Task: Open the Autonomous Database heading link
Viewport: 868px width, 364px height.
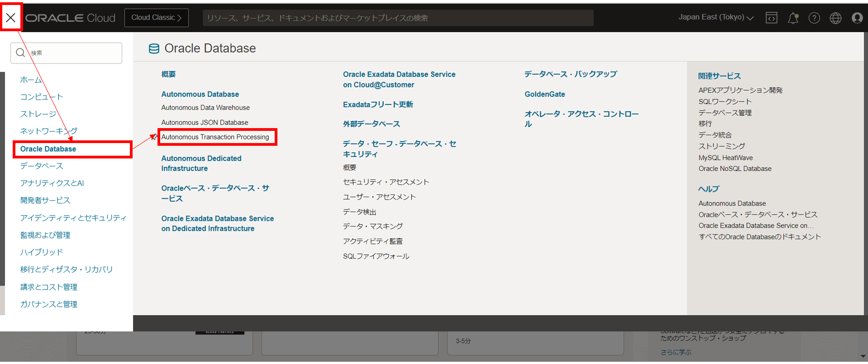Action: [x=200, y=94]
